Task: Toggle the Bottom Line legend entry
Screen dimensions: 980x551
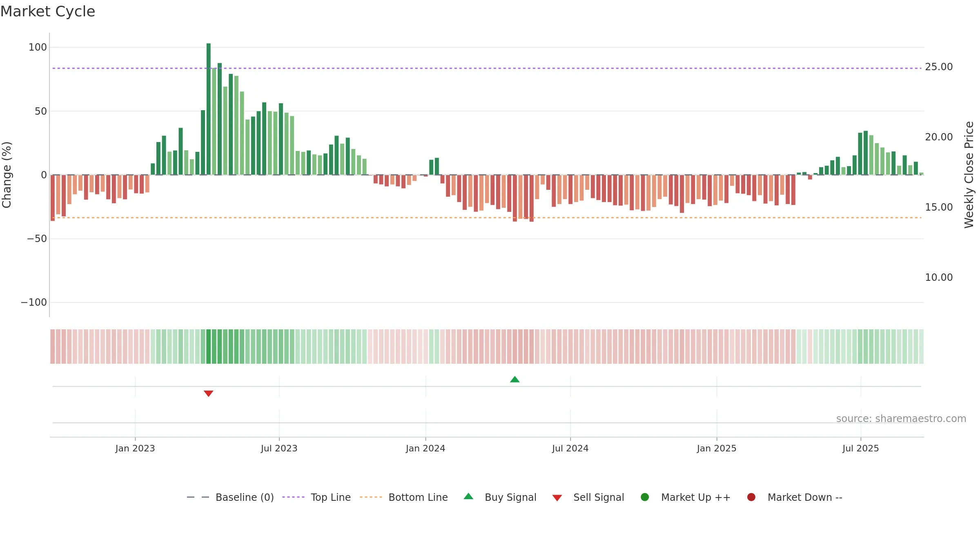Action: 404,497
